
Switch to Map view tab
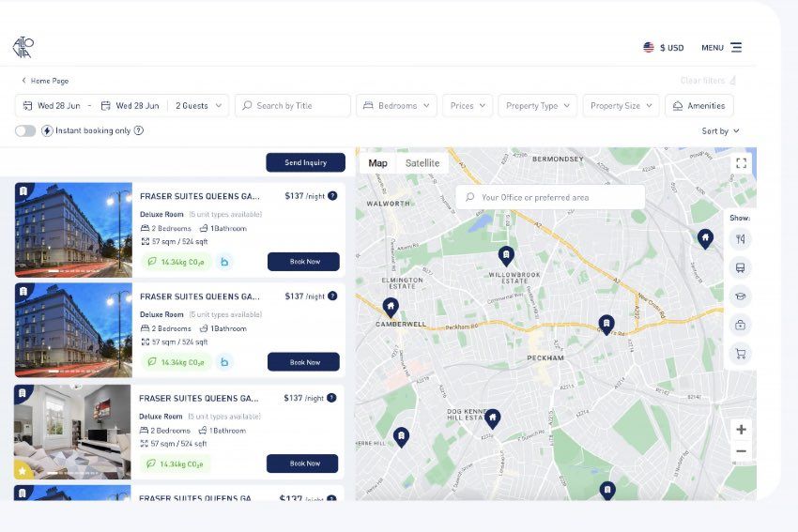pos(377,163)
